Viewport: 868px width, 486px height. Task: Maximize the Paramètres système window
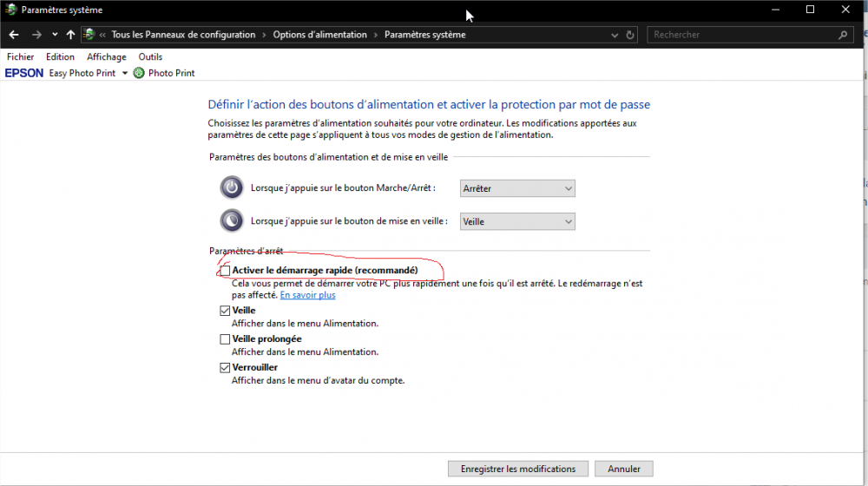coord(811,10)
